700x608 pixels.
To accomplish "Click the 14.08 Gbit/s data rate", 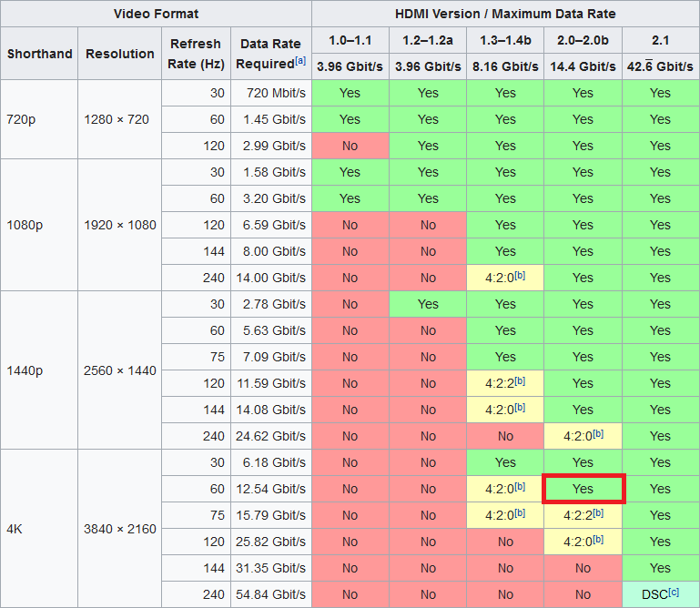I will [271, 410].
